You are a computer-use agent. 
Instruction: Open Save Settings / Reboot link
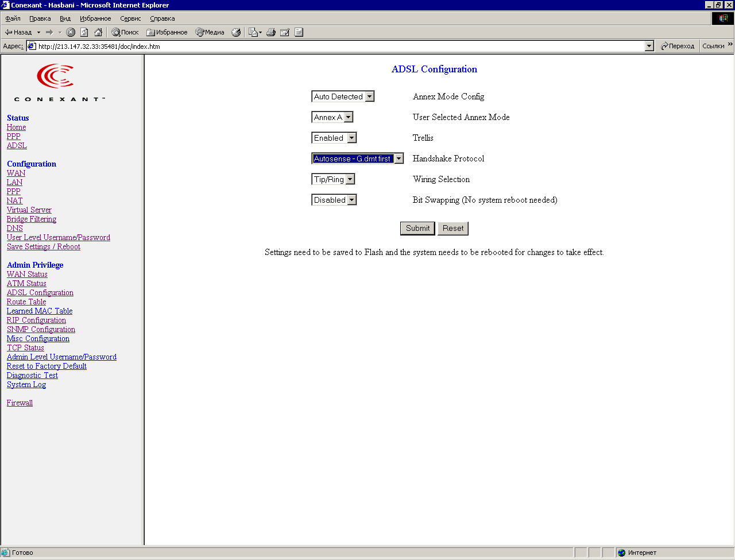[x=44, y=246]
